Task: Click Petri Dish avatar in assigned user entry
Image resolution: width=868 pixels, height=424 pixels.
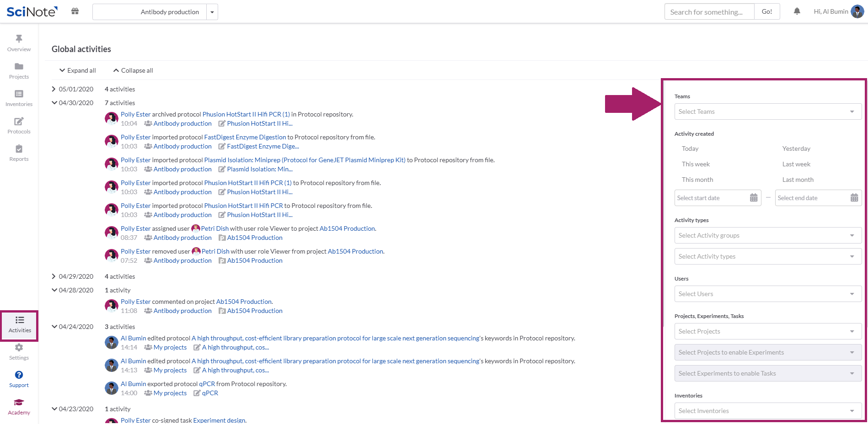Action: tap(196, 228)
